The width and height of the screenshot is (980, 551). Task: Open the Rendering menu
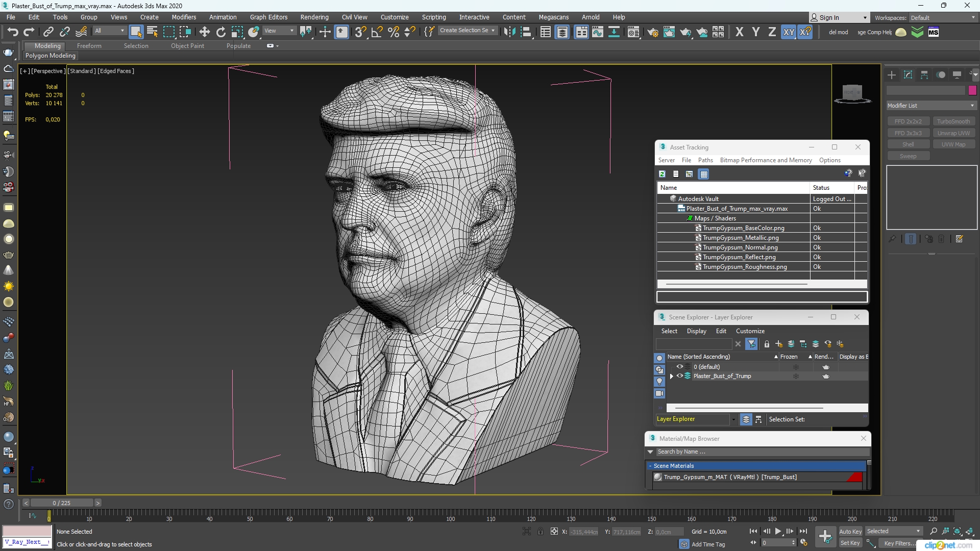[314, 17]
